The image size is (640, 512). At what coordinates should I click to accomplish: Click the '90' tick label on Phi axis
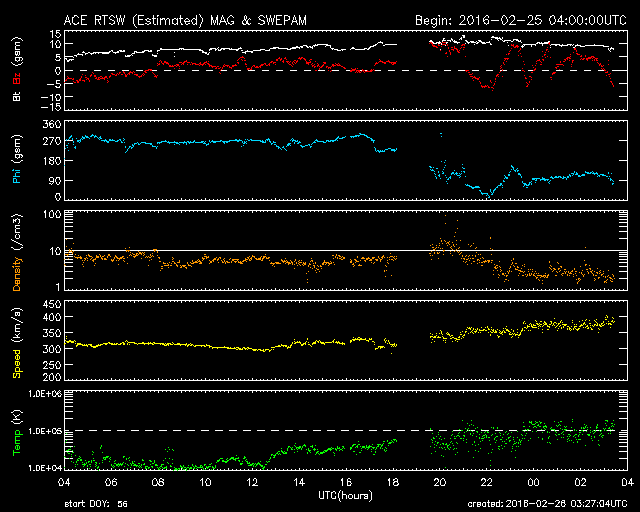[x=55, y=180]
